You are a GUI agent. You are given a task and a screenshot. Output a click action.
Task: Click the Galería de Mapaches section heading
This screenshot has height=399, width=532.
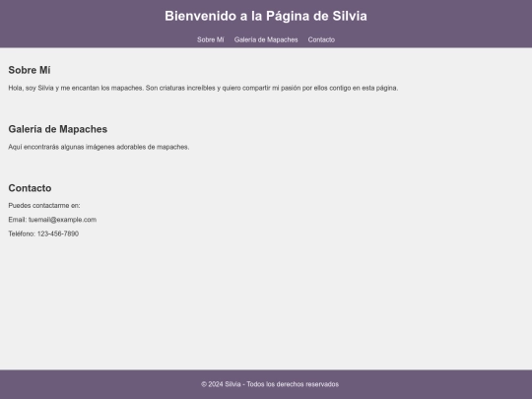pyautogui.click(x=58, y=129)
